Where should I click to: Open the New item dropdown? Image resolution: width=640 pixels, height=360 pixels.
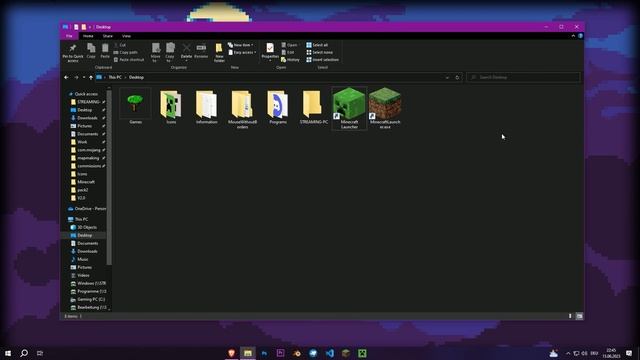point(241,45)
